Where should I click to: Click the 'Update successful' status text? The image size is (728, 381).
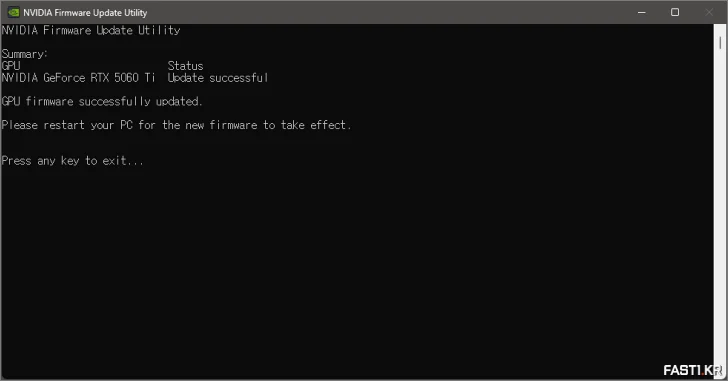click(218, 78)
